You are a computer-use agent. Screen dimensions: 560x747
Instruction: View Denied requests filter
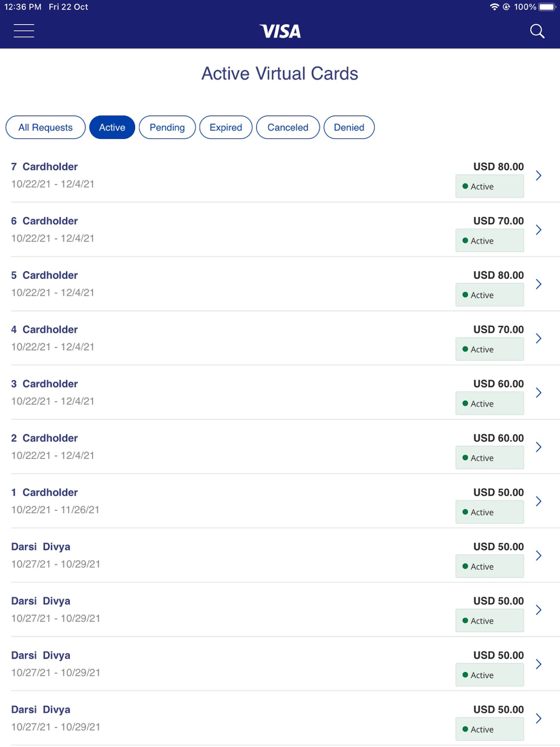pyautogui.click(x=349, y=127)
